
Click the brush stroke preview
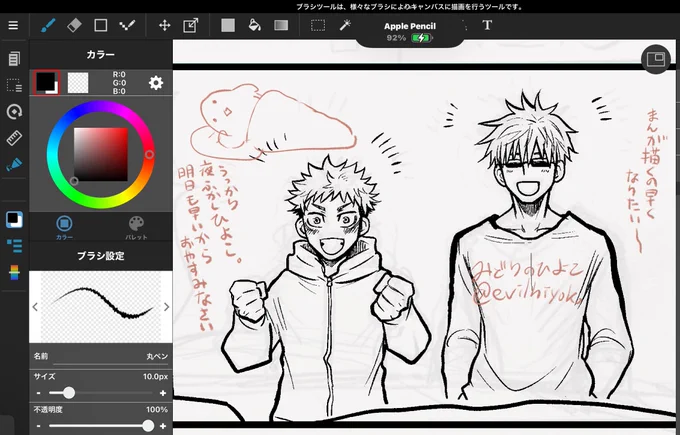click(x=101, y=307)
